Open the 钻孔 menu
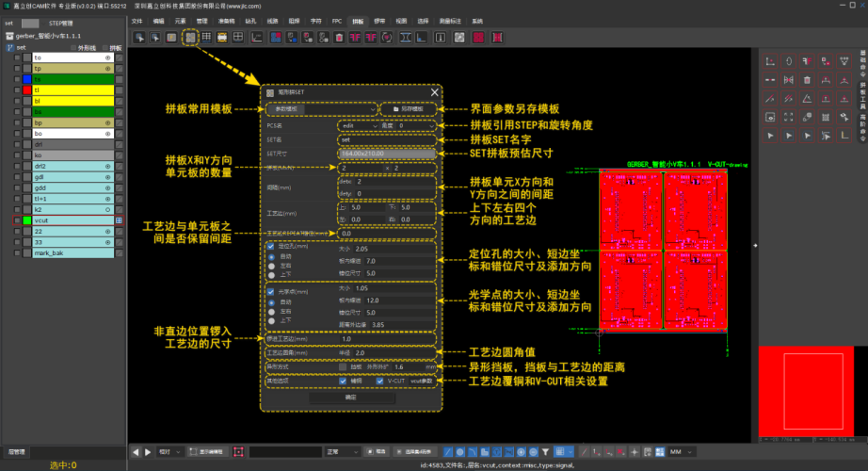Image resolution: width=868 pixels, height=471 pixels. (x=250, y=21)
